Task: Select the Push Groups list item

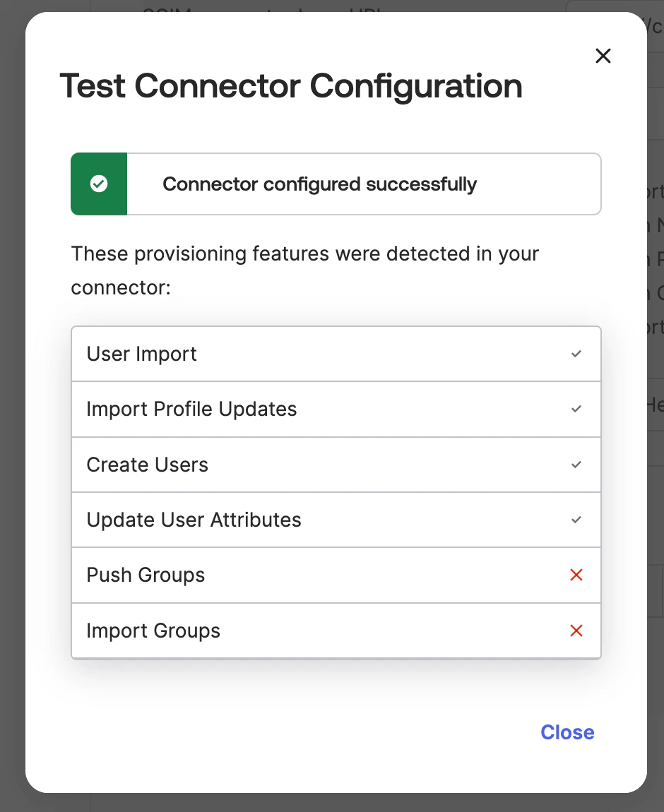Action: pyautogui.click(x=336, y=575)
